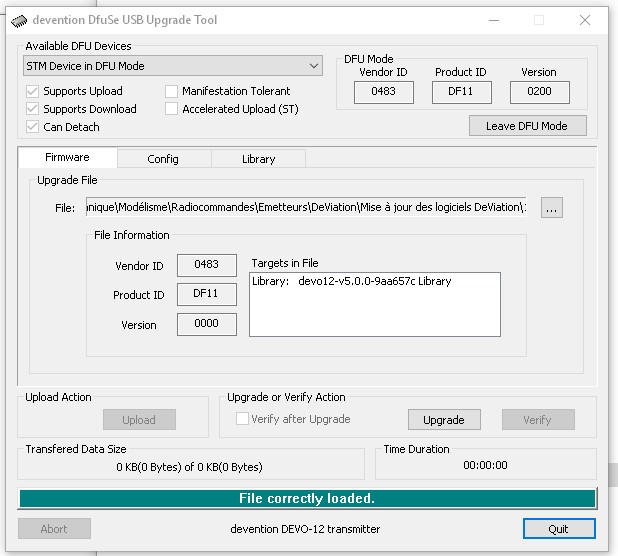Click the DFU Mode Product ID field
618x556 pixels.
click(462, 92)
